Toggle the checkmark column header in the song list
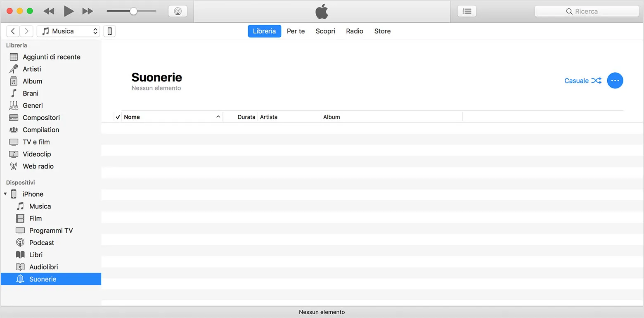The width and height of the screenshot is (644, 318). click(x=118, y=116)
